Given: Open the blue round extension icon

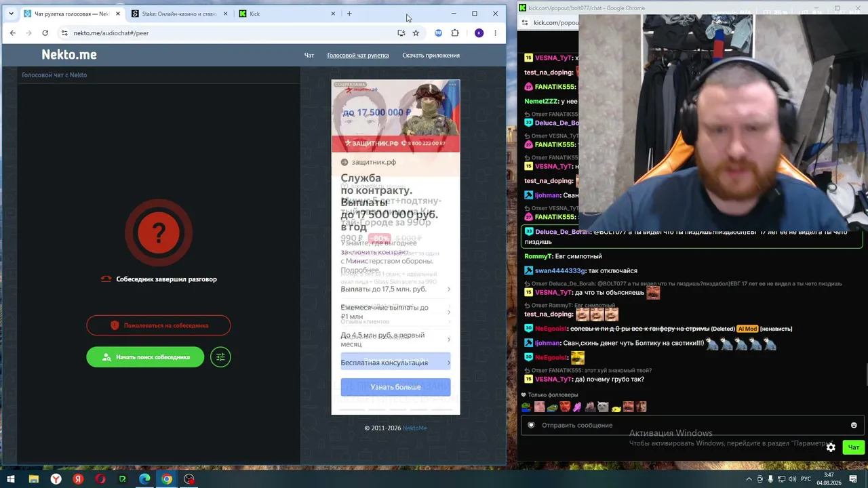Looking at the screenshot, I should point(439,33).
